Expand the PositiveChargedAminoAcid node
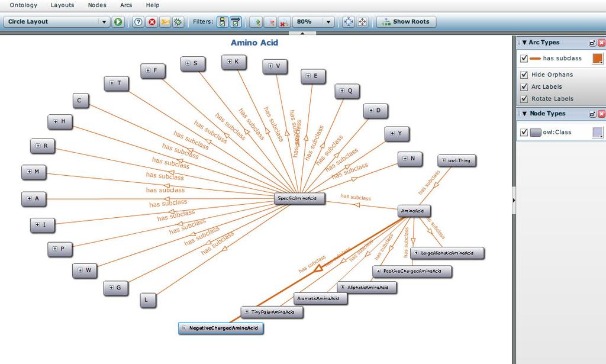This screenshot has width=606, height=364. tap(379, 271)
